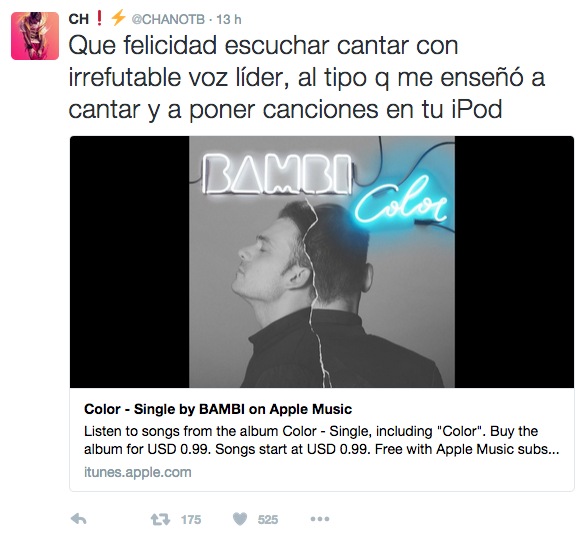Viewport: 586px width, 536px height.
Task: Click the tweet text starting Que felicidad
Action: coord(306,77)
